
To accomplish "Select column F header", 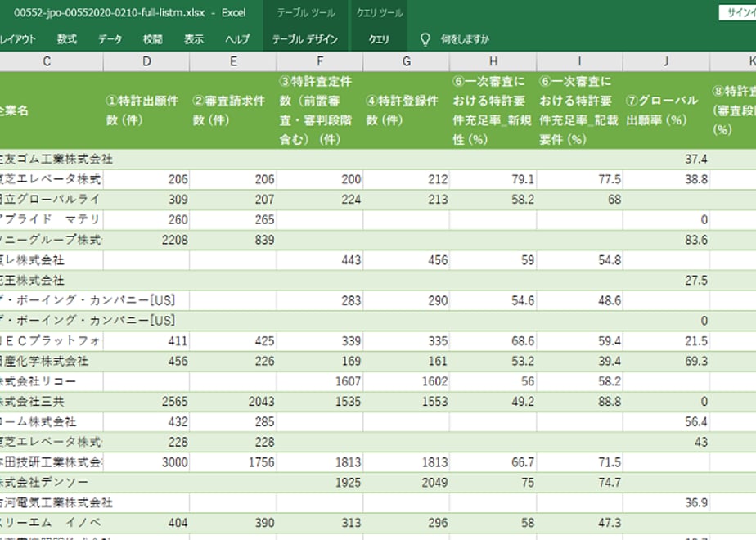I will 320,61.
